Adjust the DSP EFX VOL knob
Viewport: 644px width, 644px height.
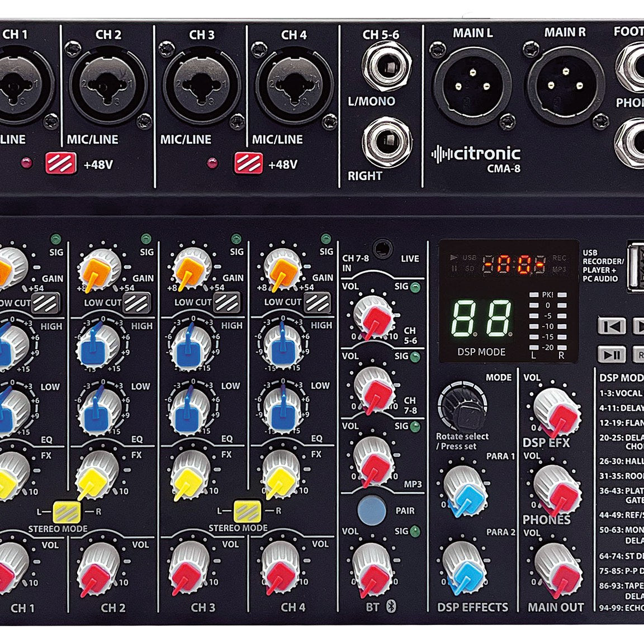click(x=557, y=413)
